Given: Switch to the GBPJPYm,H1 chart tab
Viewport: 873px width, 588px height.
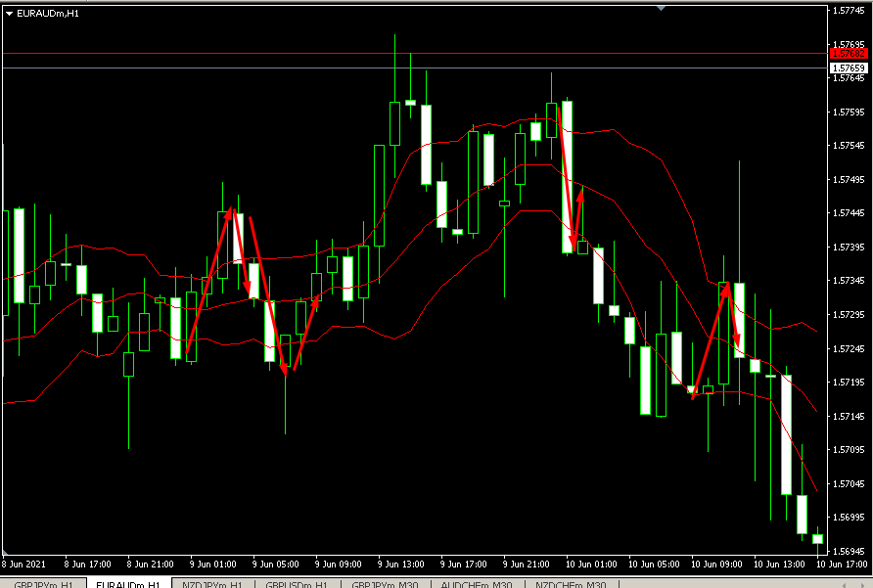Looking at the screenshot, I should pyautogui.click(x=43, y=585).
